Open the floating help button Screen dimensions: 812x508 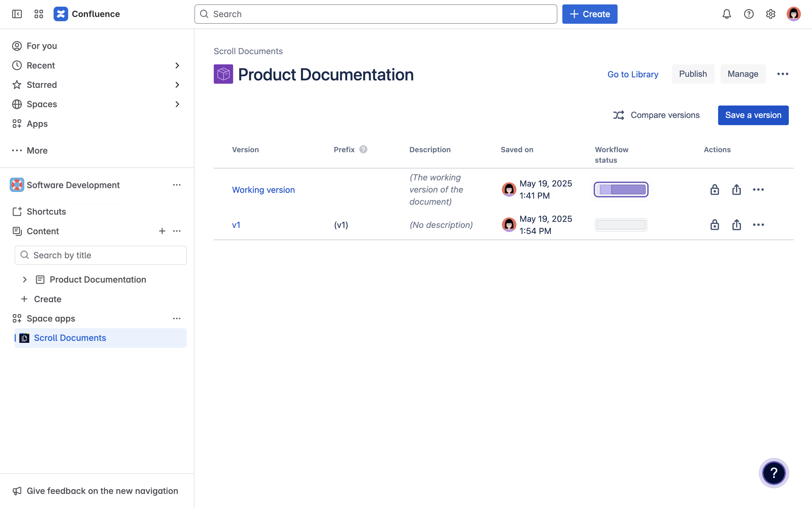[x=774, y=473]
